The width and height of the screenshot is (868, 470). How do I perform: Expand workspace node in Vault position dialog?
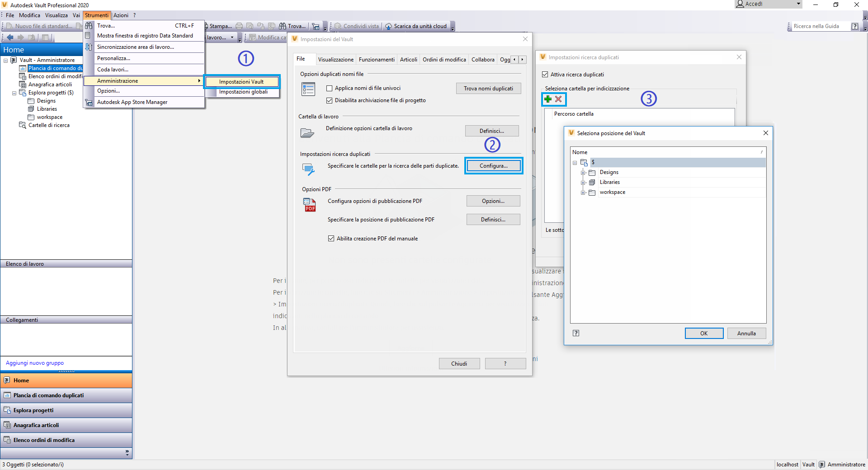[583, 193]
